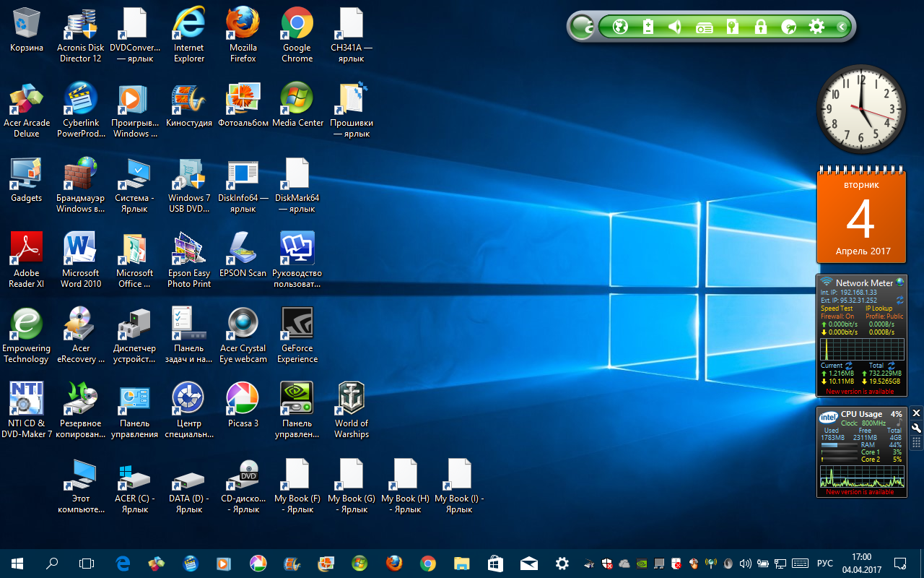Image resolution: width=924 pixels, height=578 pixels.
Task: Select the Gadgets desktop shortcut
Action: 27,181
